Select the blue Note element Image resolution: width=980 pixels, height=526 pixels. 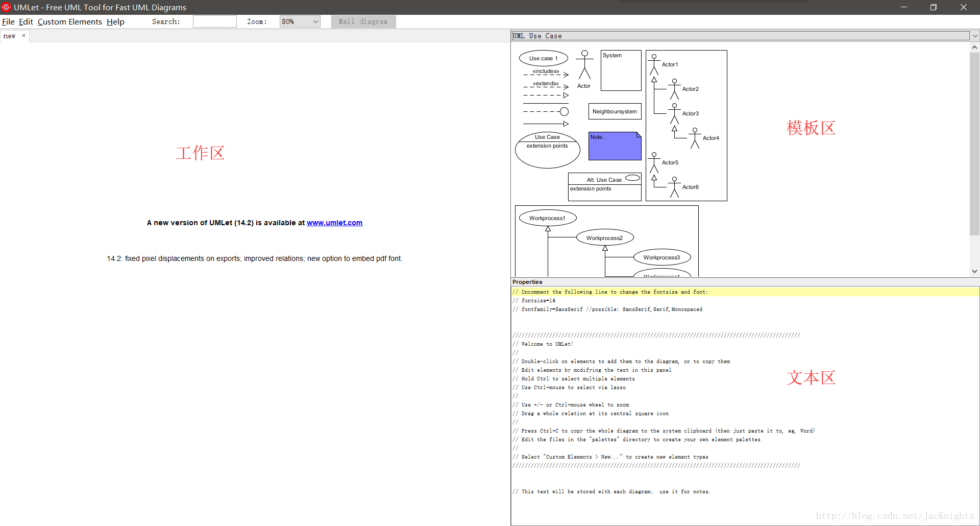[615, 146]
